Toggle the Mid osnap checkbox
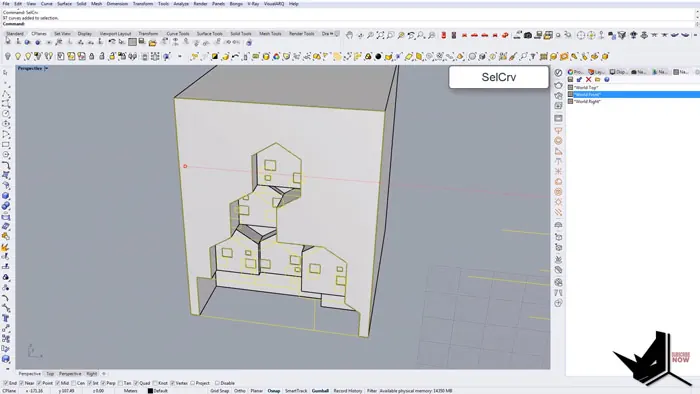Viewport: 700px width, 394px height. (58, 383)
